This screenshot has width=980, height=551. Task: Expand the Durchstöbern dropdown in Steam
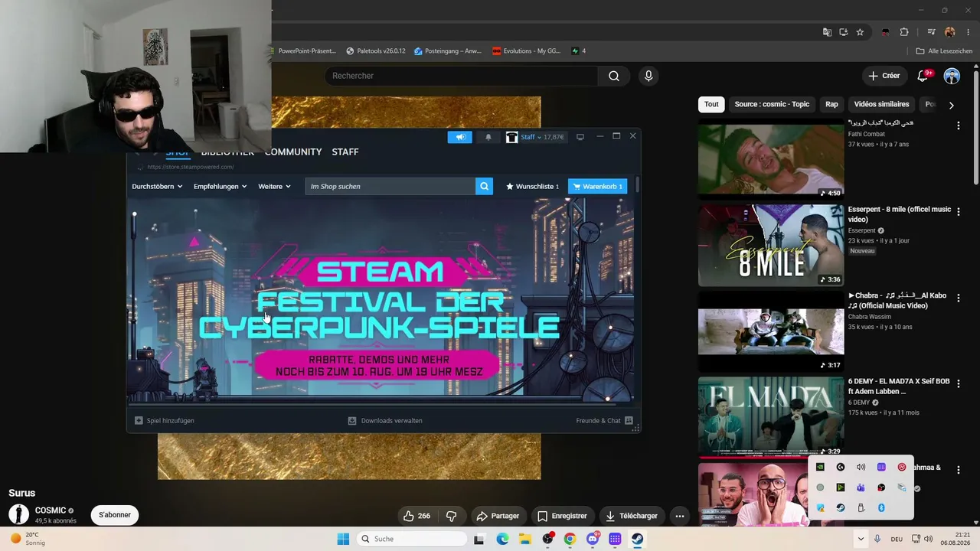157,186
